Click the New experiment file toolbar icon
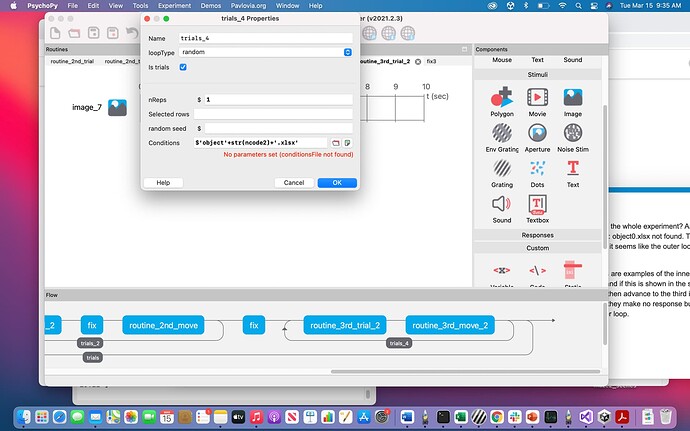This screenshot has width=690, height=431. [55, 33]
